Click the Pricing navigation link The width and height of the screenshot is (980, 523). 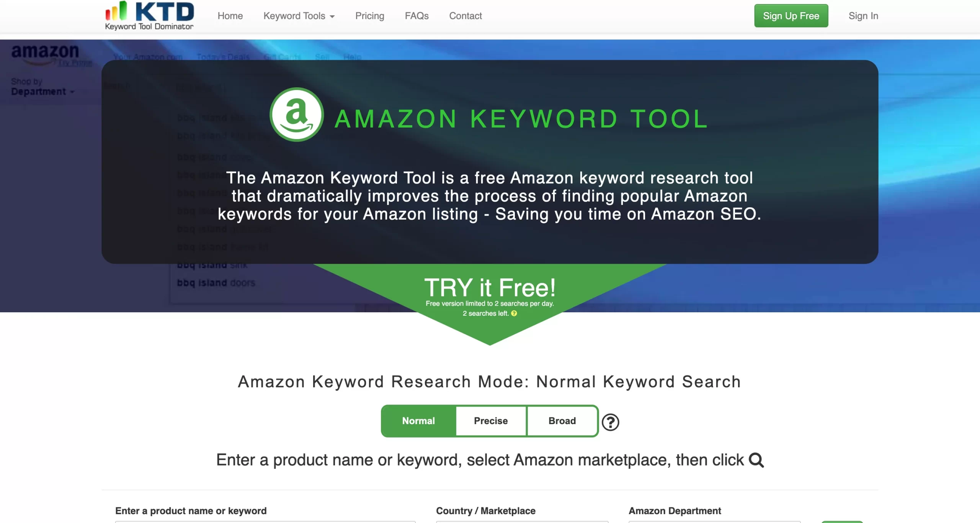(x=370, y=16)
